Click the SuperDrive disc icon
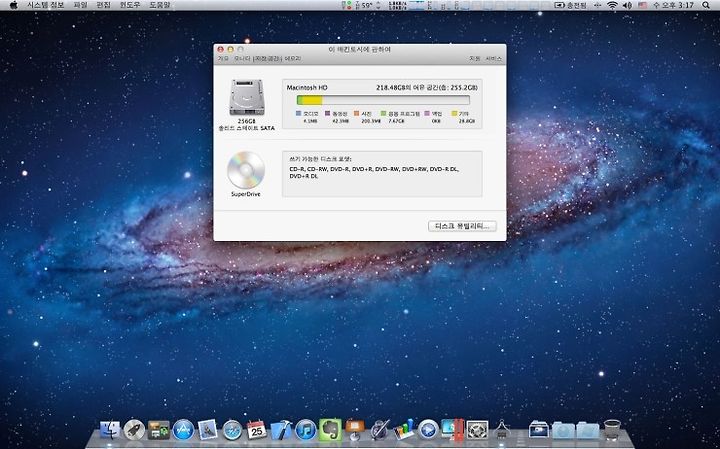720x449 pixels. 246,170
